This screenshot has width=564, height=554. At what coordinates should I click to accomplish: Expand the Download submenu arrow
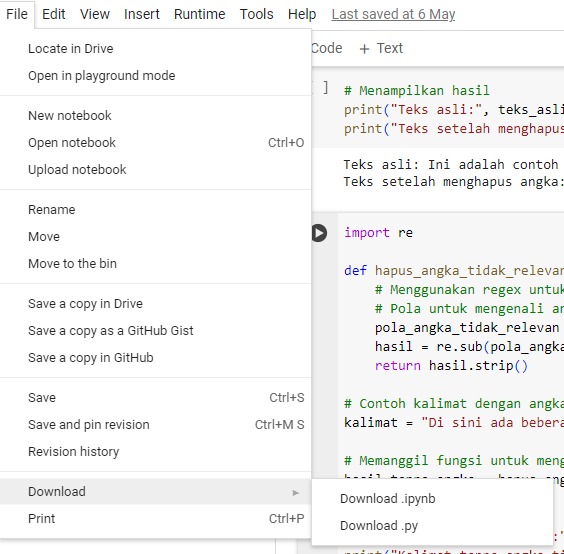point(296,492)
